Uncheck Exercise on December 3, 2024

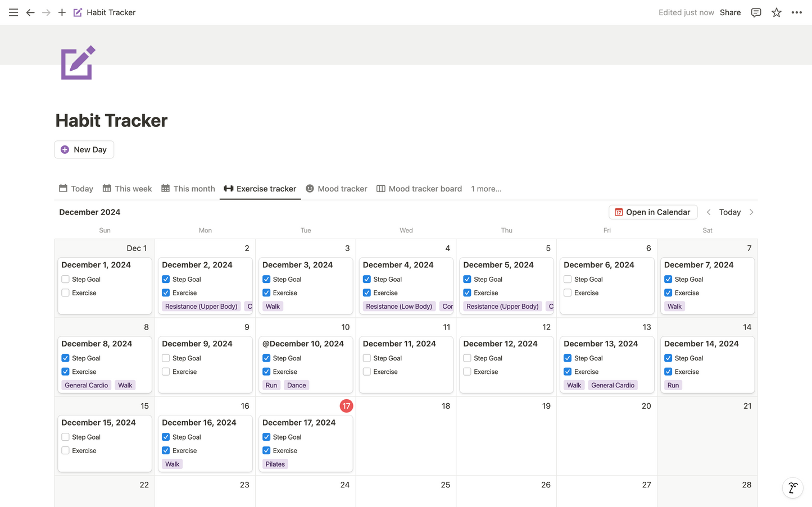pos(266,293)
